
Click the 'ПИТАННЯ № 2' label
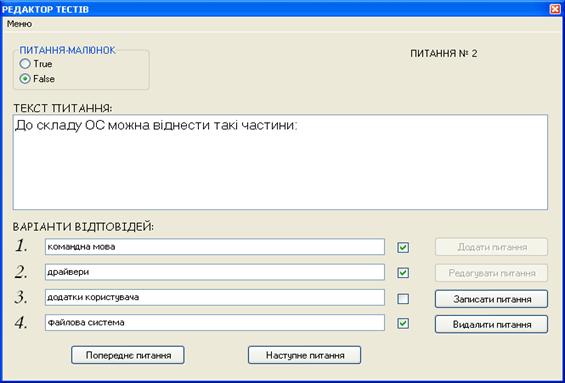[x=444, y=54]
